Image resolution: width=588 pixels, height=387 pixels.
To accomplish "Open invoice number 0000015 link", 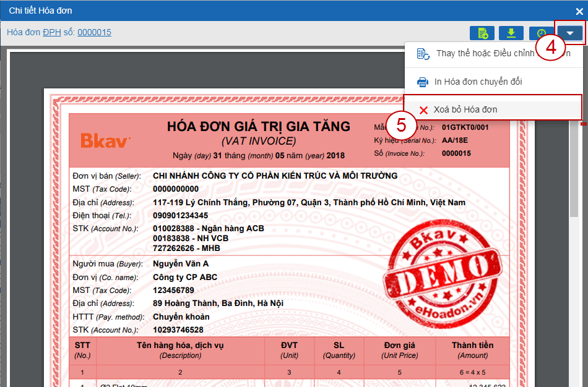I will (x=94, y=32).
